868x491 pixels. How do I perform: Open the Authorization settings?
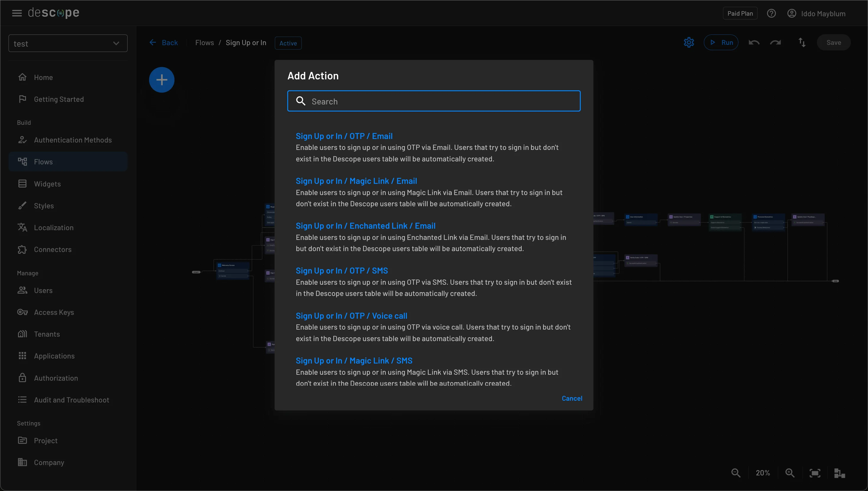point(56,378)
